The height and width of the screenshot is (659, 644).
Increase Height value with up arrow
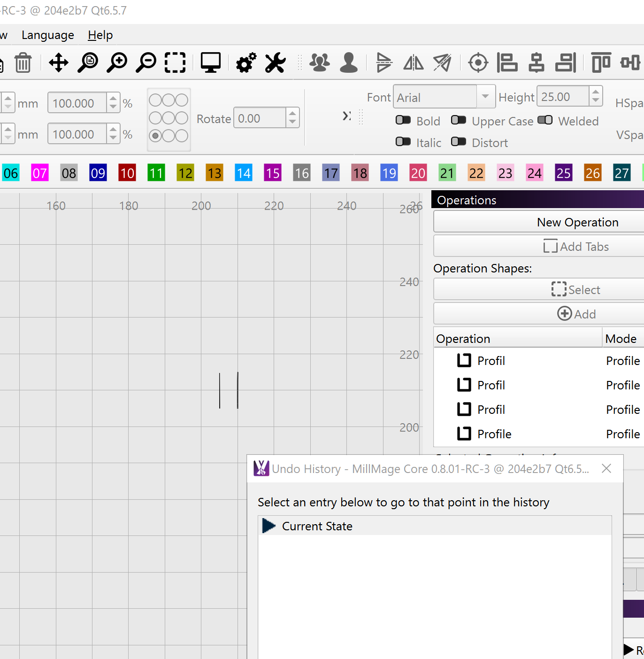(595, 93)
